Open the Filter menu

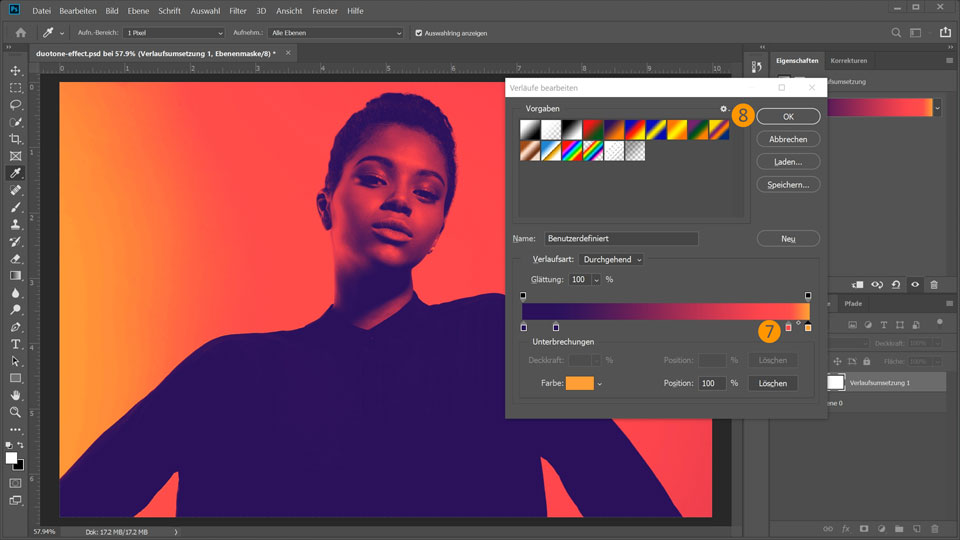pyautogui.click(x=238, y=10)
